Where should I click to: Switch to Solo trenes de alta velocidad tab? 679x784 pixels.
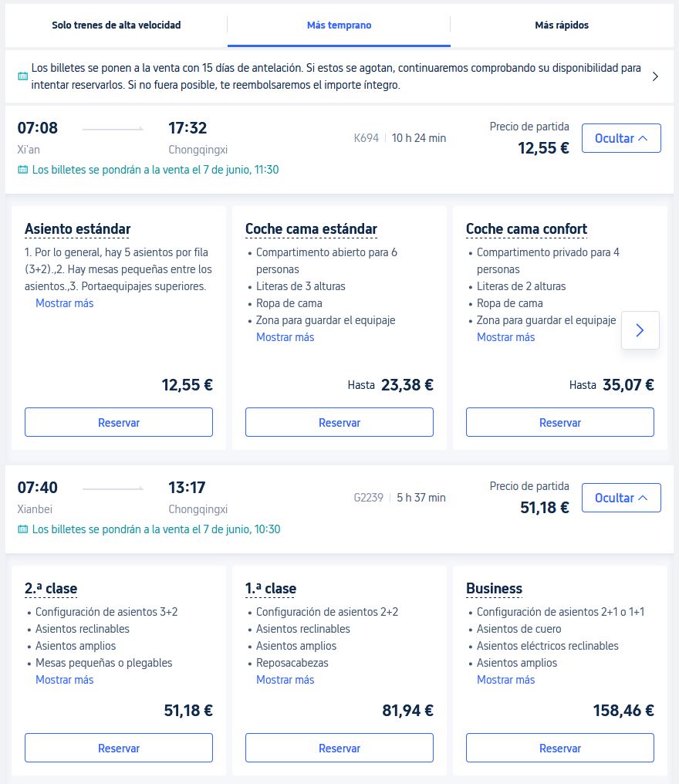(117, 25)
